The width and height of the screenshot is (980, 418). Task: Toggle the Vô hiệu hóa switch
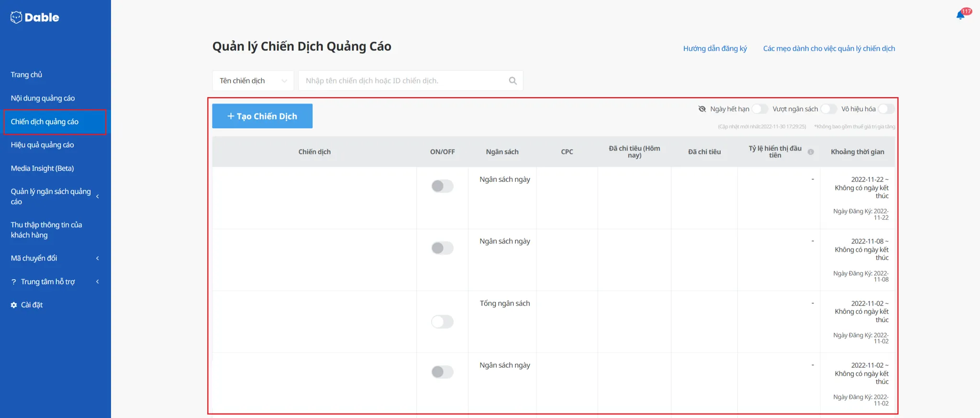tap(886, 109)
